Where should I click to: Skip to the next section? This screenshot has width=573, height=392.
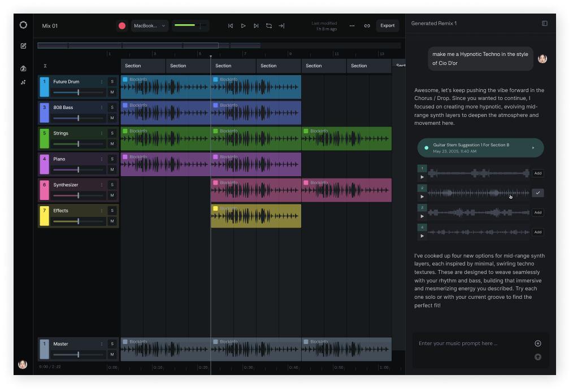point(256,26)
